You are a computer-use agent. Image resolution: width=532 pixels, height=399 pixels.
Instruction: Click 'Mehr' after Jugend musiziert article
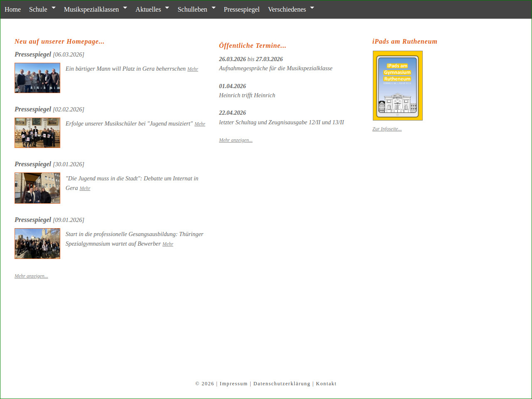click(x=199, y=124)
